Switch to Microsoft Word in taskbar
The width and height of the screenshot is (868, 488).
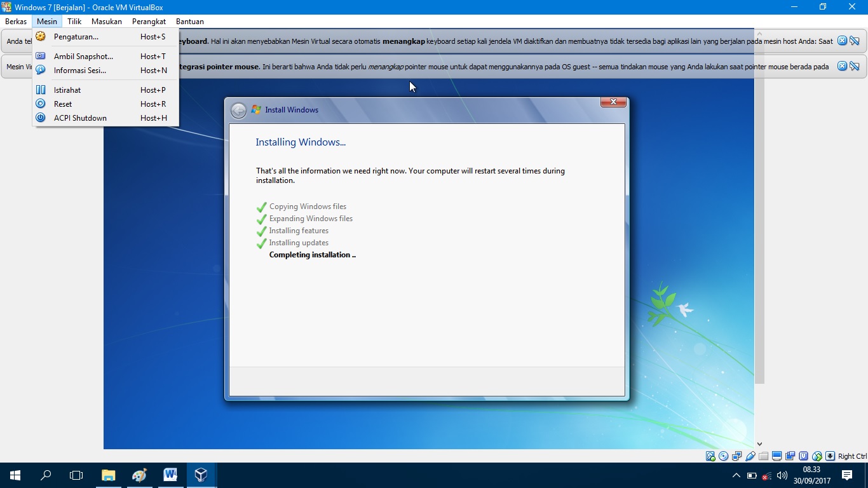coord(170,475)
